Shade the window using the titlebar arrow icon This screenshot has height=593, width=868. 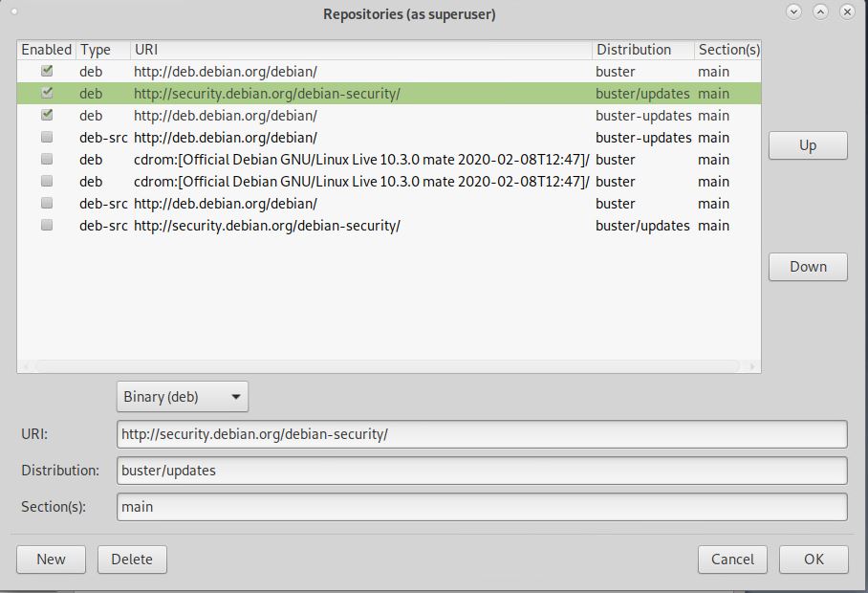tap(818, 12)
